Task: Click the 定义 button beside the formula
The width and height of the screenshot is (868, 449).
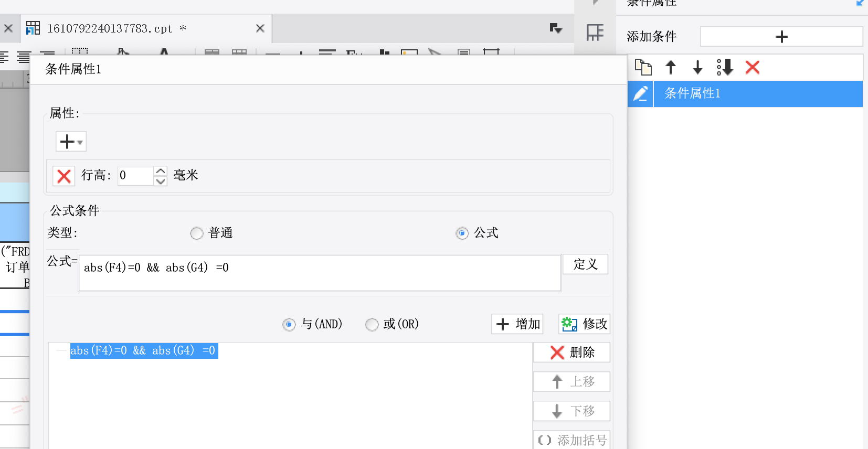Action: click(x=586, y=264)
